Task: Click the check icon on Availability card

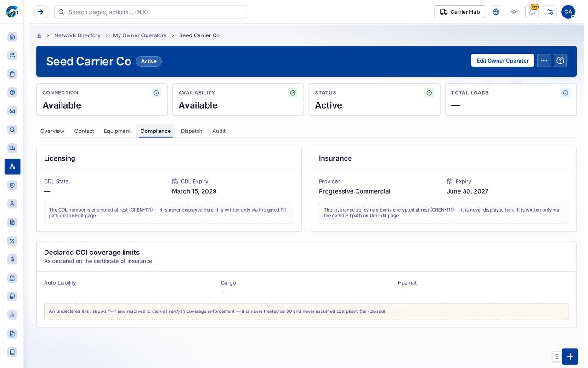Action: point(293,93)
